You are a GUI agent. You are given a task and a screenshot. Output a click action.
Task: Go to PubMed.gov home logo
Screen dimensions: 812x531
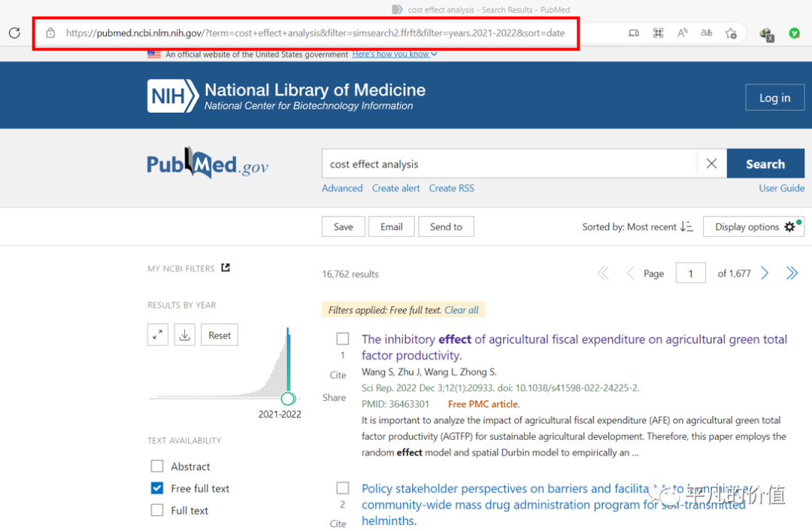(x=208, y=164)
